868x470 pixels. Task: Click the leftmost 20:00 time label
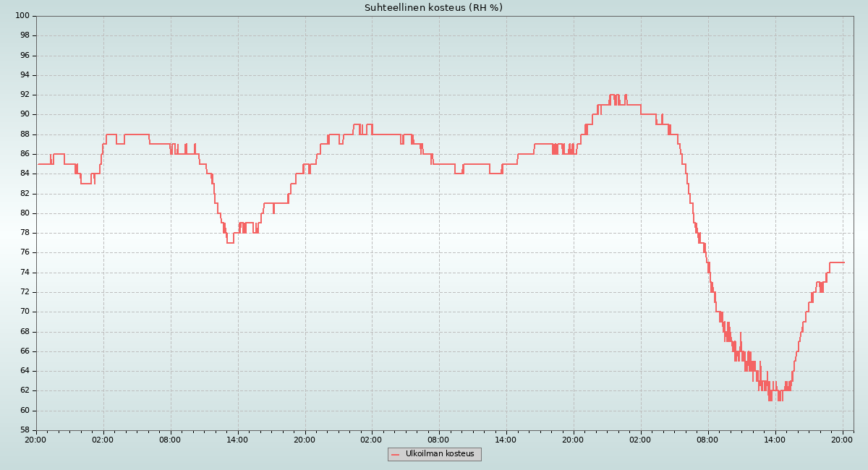pos(36,439)
